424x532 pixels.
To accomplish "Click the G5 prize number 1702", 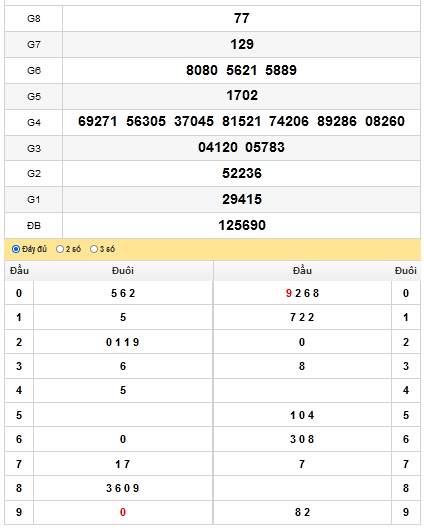I will (x=242, y=95).
